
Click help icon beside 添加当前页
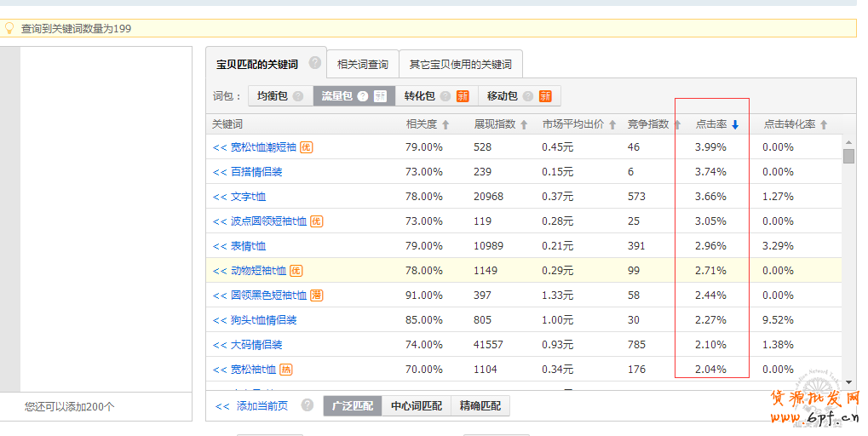[x=308, y=405]
